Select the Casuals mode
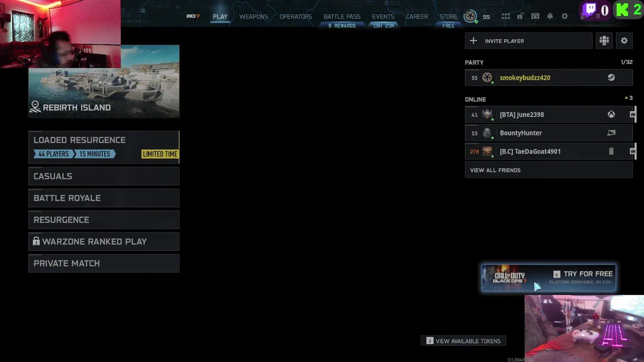 tap(104, 176)
